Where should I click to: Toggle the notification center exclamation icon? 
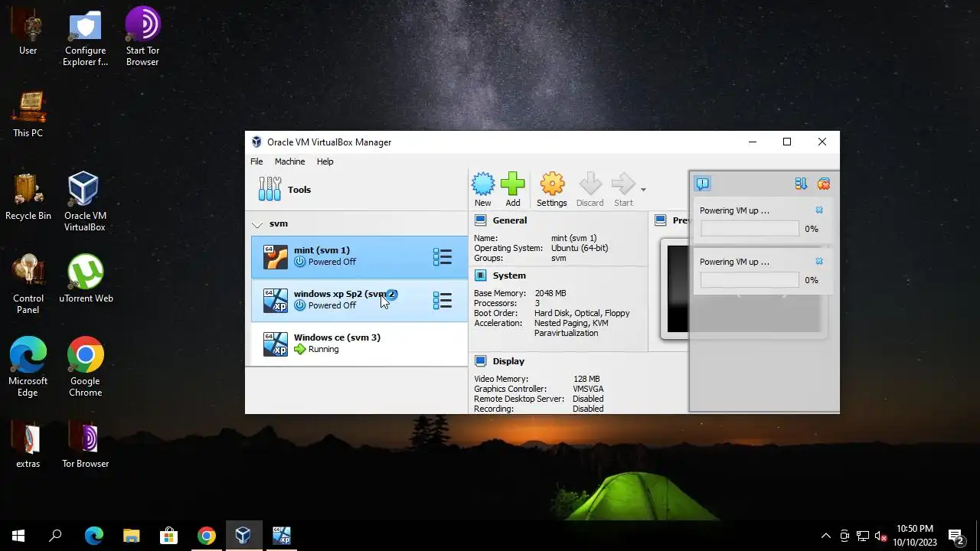coord(702,184)
